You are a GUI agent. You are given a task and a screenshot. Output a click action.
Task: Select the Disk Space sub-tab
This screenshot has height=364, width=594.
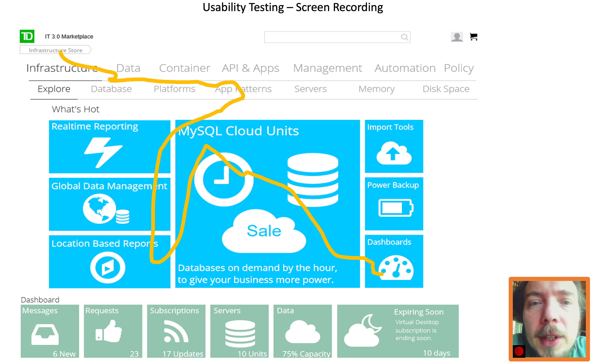click(446, 89)
